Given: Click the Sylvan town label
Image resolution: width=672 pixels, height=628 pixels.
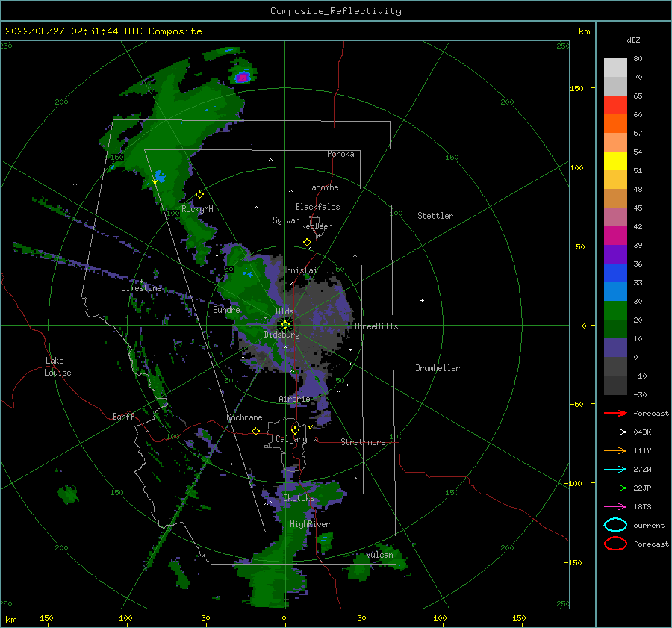Looking at the screenshot, I should 286,220.
